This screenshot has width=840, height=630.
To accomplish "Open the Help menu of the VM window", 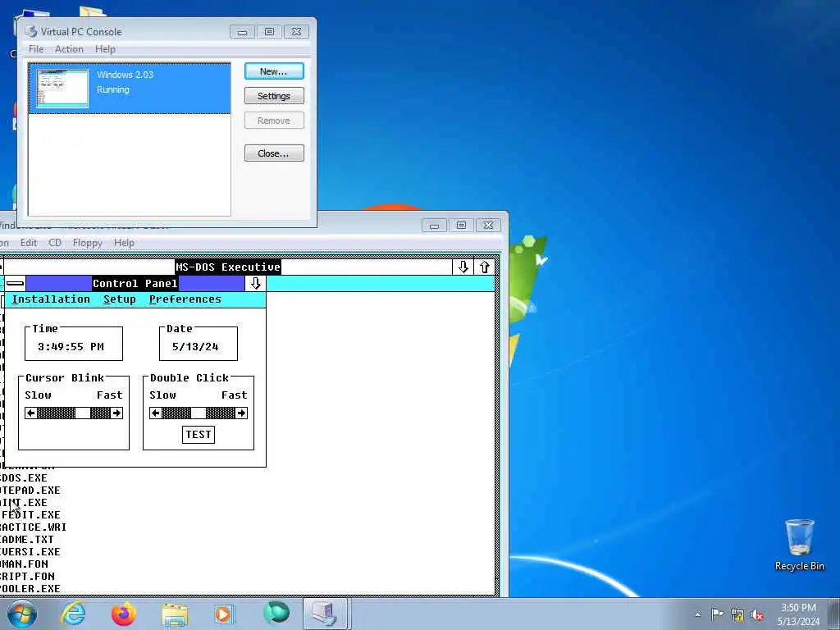I will tap(124, 243).
